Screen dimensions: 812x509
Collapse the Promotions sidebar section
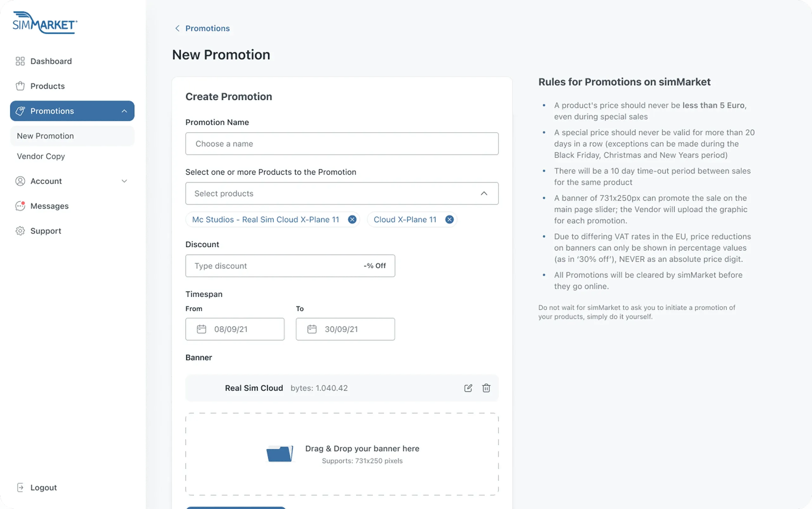click(x=124, y=111)
